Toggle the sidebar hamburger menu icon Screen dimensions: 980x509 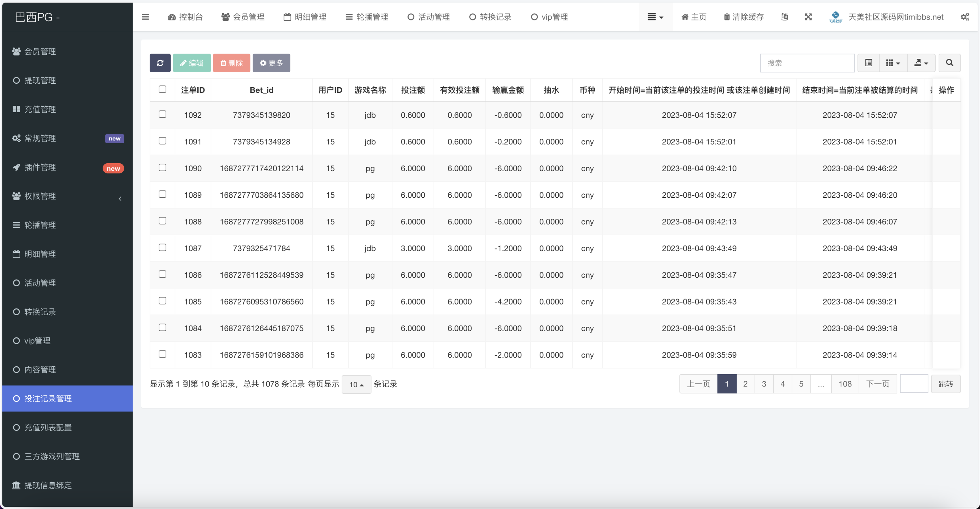click(145, 17)
